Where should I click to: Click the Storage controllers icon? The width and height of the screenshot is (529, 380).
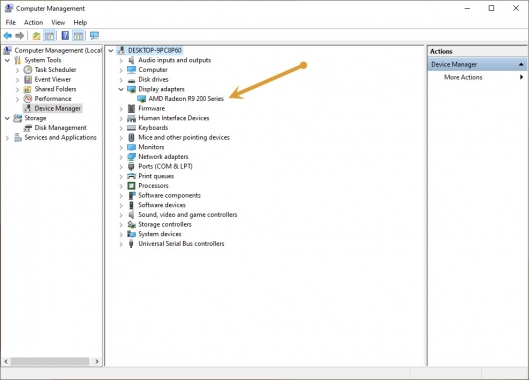(131, 224)
